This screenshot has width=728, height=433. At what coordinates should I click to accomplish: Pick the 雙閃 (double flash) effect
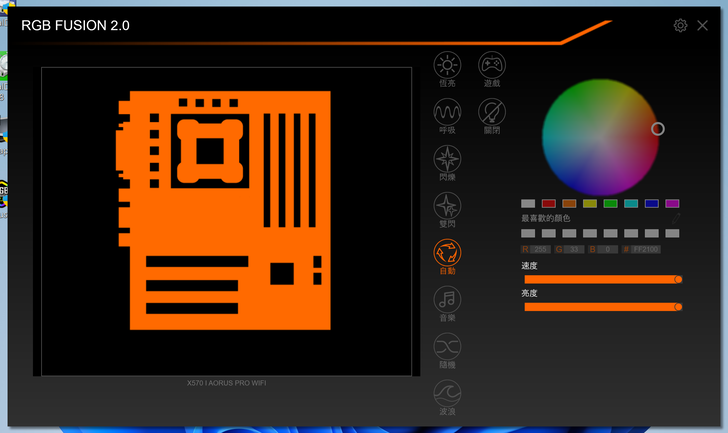point(447,206)
